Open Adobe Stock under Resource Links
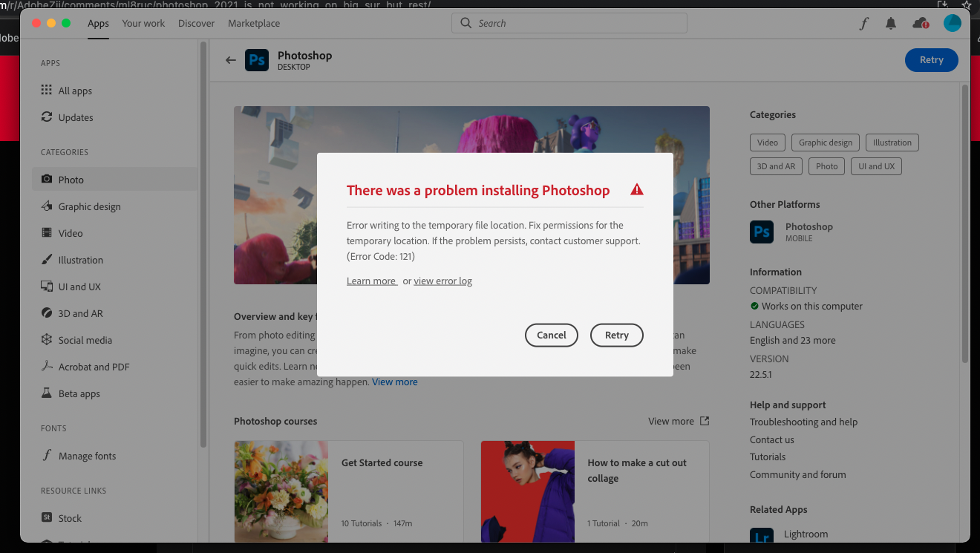 (x=70, y=517)
